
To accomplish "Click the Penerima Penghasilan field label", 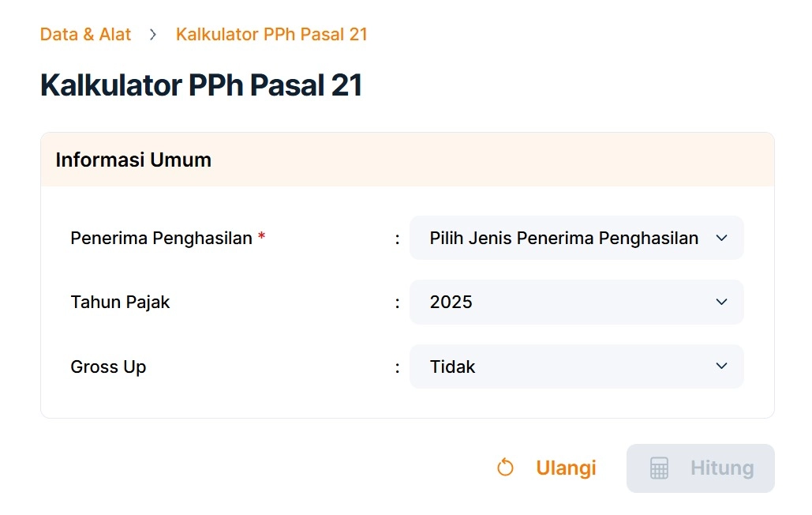I will pyautogui.click(x=161, y=238).
